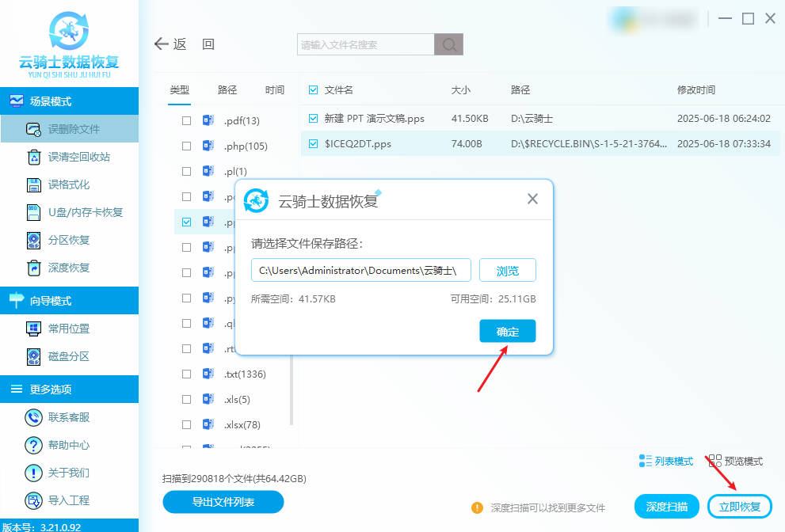The image size is (785, 532).
Task: Check the .pdf(13) file type checkbox
Action: pyautogui.click(x=186, y=121)
